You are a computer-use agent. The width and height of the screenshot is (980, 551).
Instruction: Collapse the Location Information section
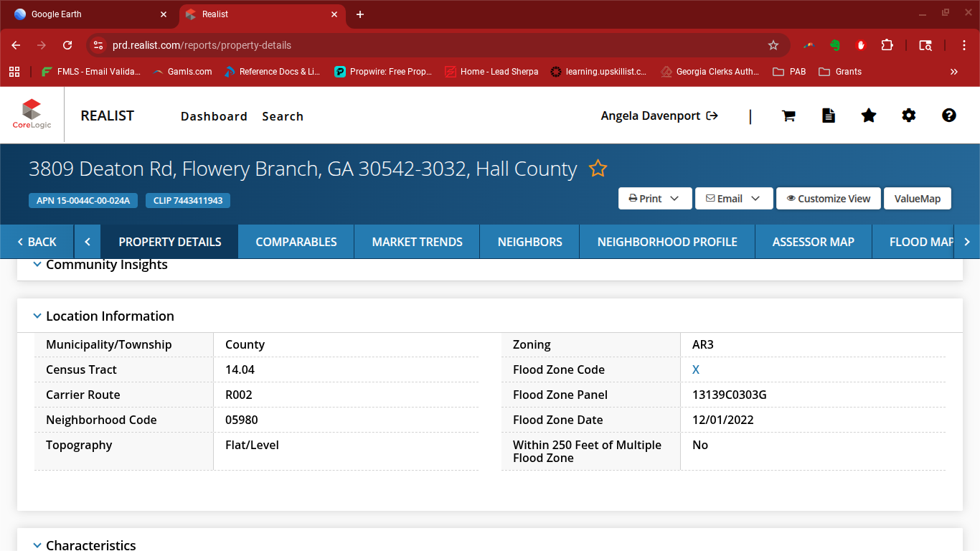click(x=37, y=316)
